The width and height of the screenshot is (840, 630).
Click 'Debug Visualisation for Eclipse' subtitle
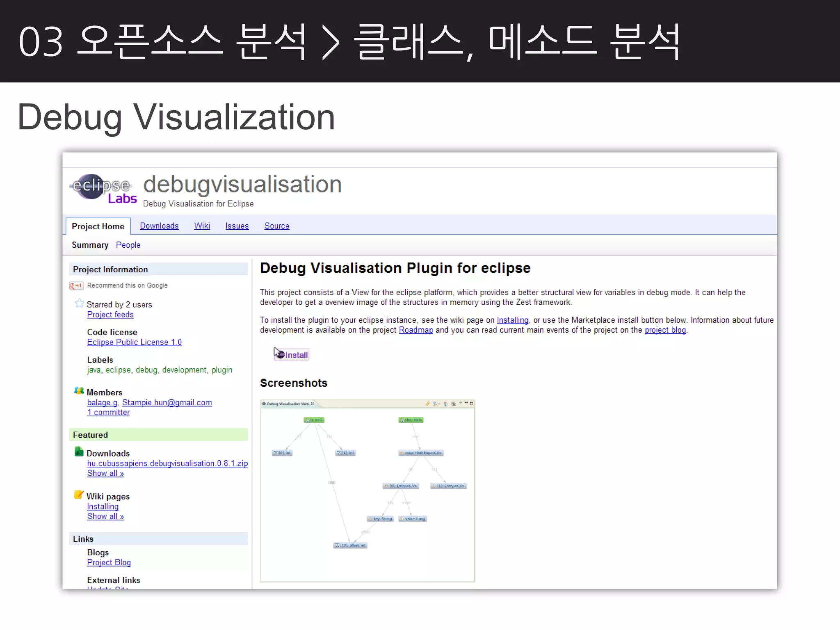click(x=198, y=204)
